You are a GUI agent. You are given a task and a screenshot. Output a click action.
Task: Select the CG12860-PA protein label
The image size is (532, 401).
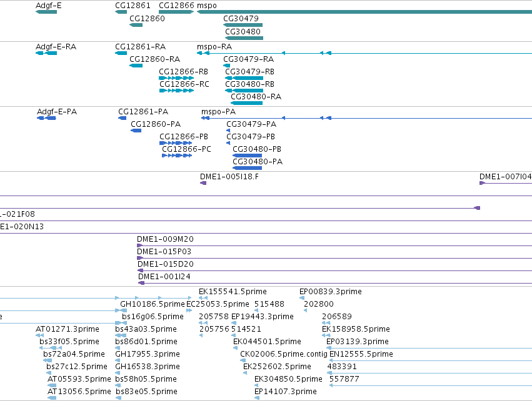coord(156,124)
